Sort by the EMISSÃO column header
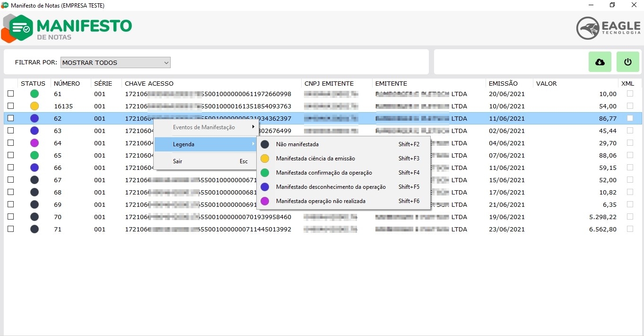The height and width of the screenshot is (336, 644). tap(503, 83)
